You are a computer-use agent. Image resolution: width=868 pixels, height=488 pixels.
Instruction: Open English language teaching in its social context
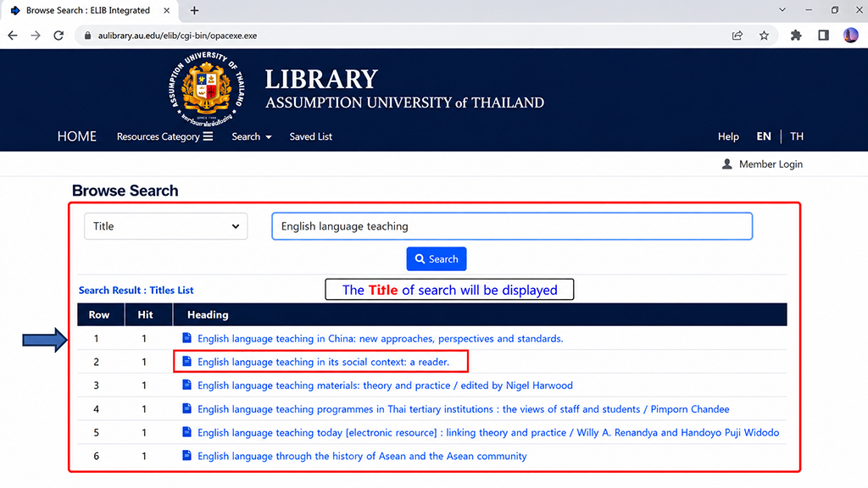tap(323, 362)
